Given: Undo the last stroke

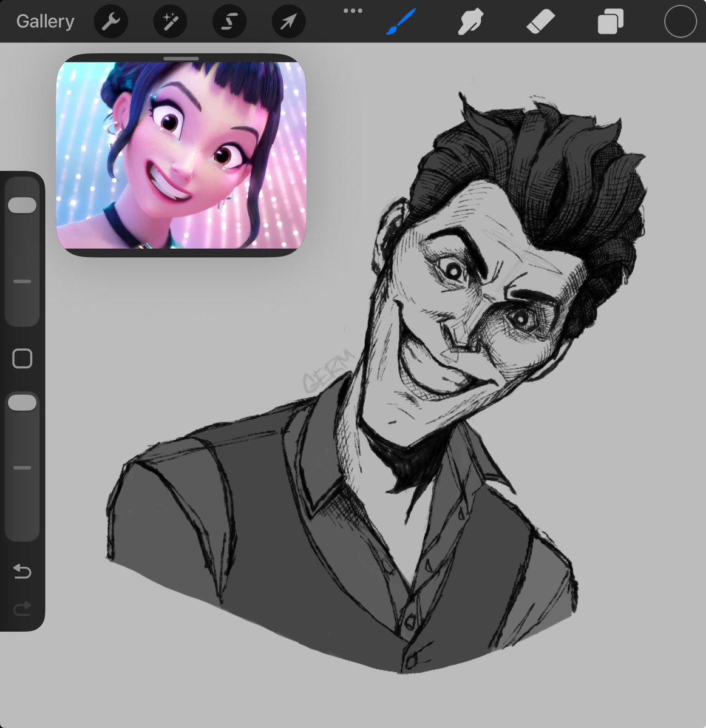Looking at the screenshot, I should coord(22,571).
